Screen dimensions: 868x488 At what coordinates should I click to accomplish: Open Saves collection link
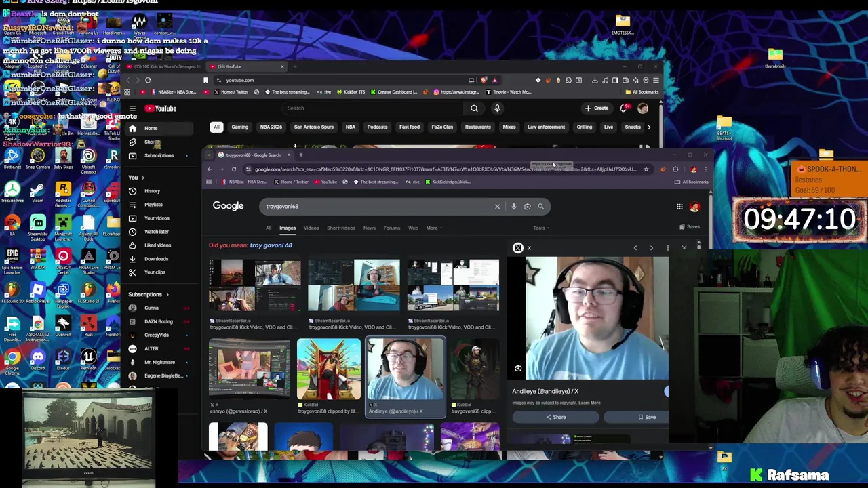click(690, 227)
